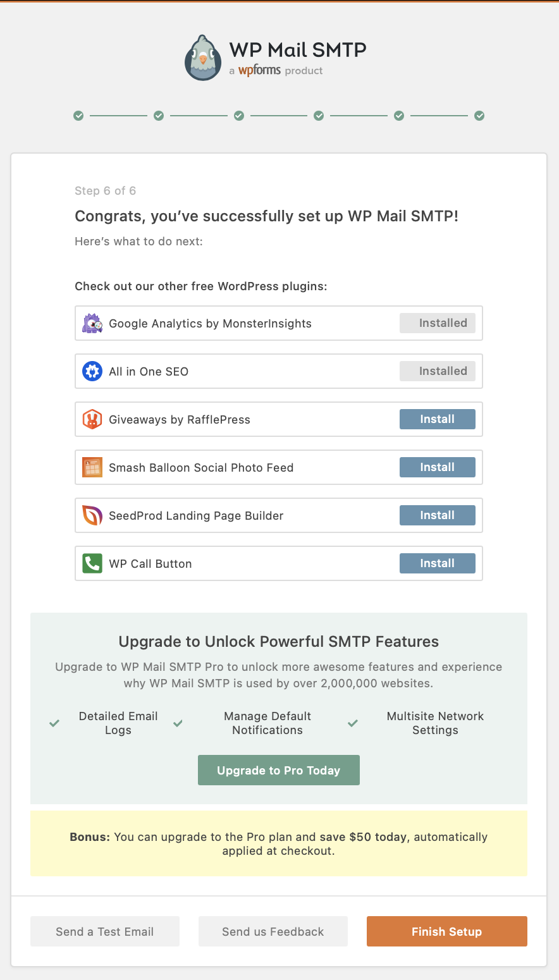This screenshot has width=559, height=980.
Task: Send a Test Email
Action: pos(104,931)
